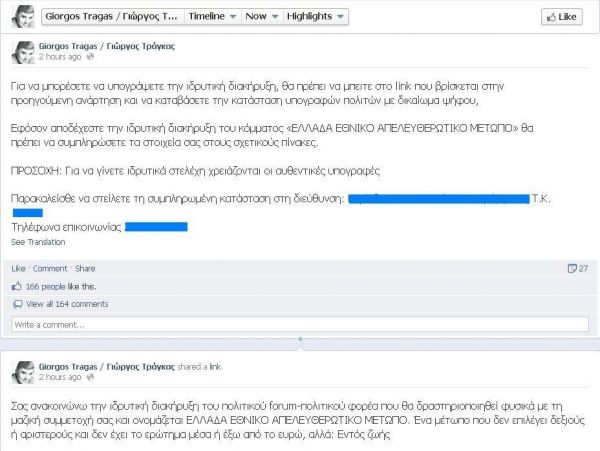Click the profile thumbnail in top header bar
The height and width of the screenshot is (451, 600).
pos(23,17)
